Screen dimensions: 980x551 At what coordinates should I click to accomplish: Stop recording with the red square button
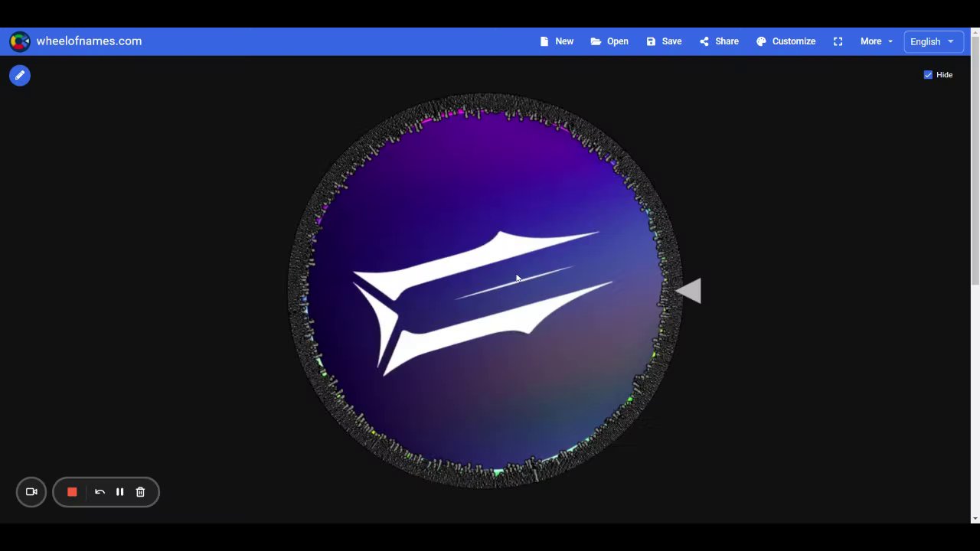point(72,492)
